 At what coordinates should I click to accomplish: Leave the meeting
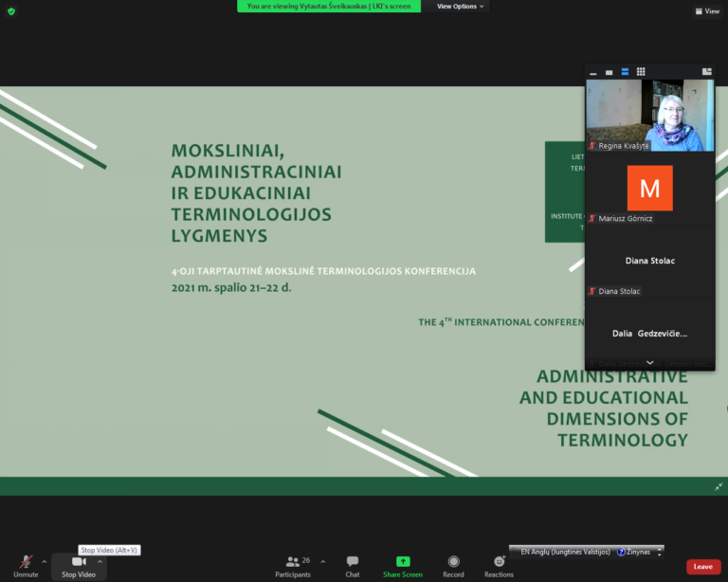point(702,567)
